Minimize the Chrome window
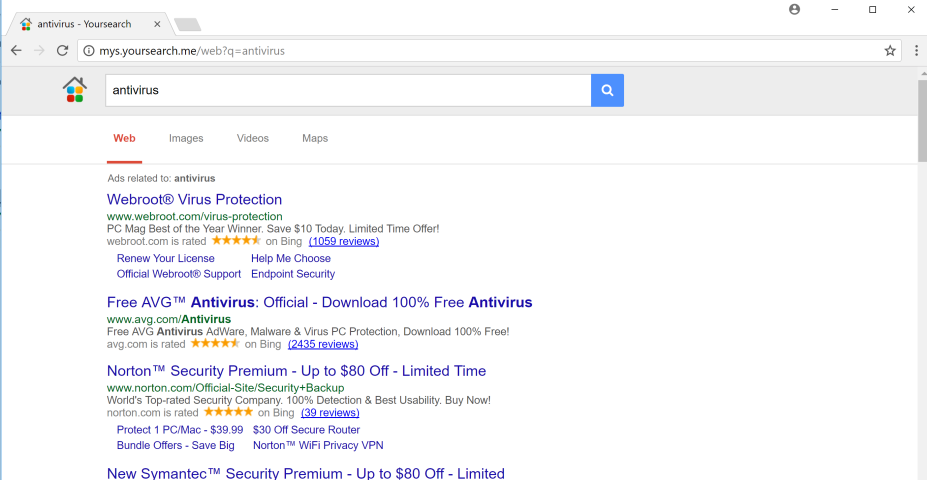 click(835, 9)
